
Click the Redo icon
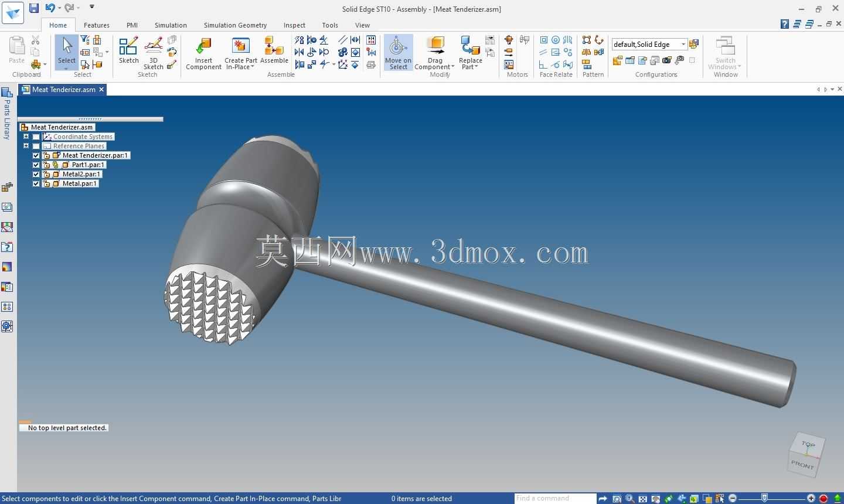[69, 8]
